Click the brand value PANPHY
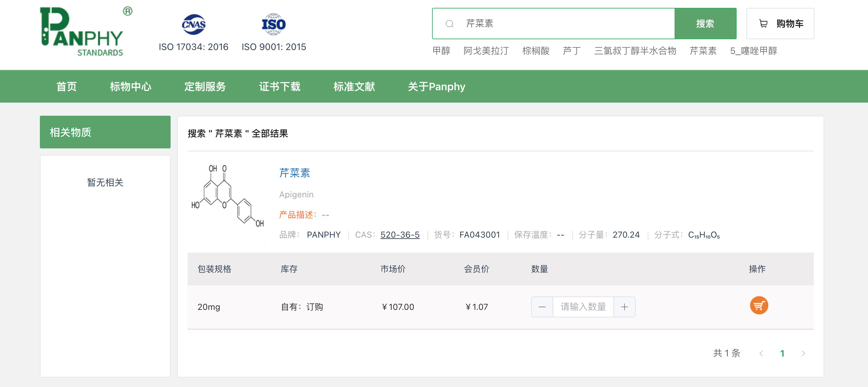 click(x=324, y=235)
